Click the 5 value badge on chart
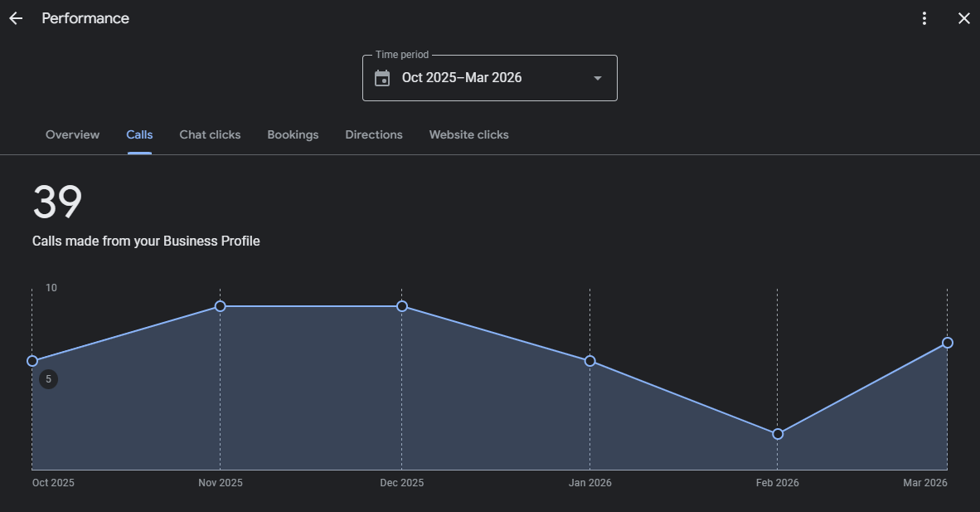This screenshot has height=512, width=980. point(48,379)
